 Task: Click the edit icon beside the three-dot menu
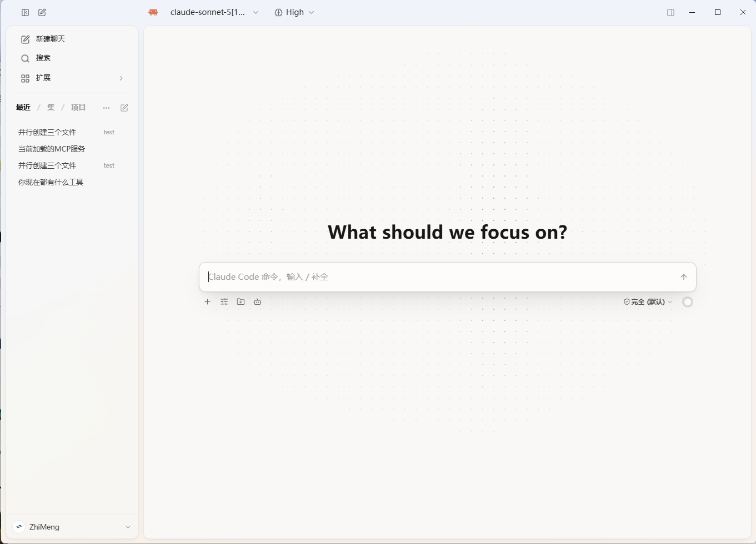124,108
